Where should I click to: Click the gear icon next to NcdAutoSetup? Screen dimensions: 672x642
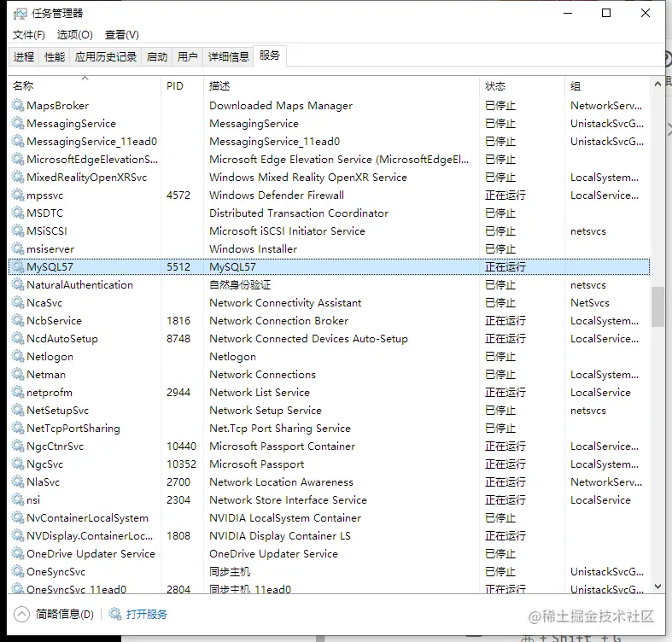(x=18, y=339)
